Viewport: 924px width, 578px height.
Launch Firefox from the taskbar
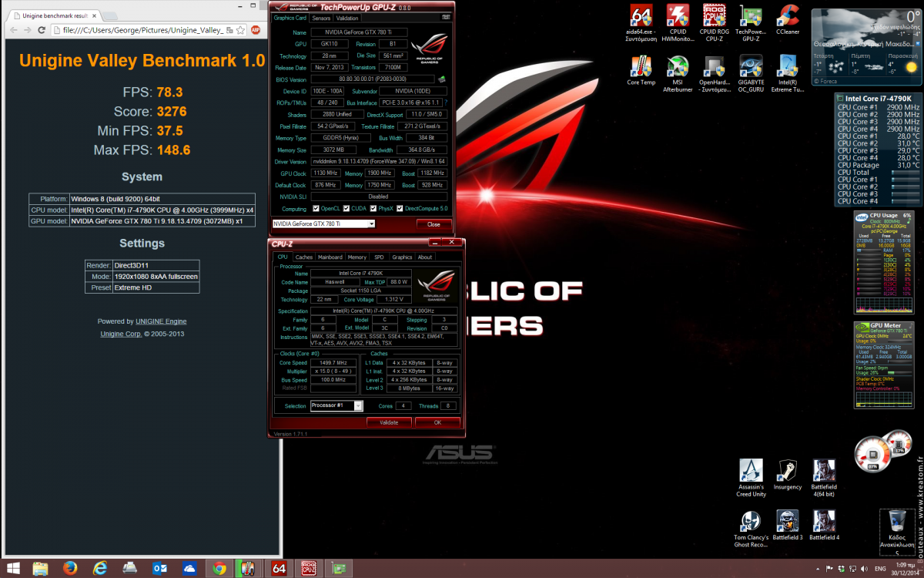point(70,569)
